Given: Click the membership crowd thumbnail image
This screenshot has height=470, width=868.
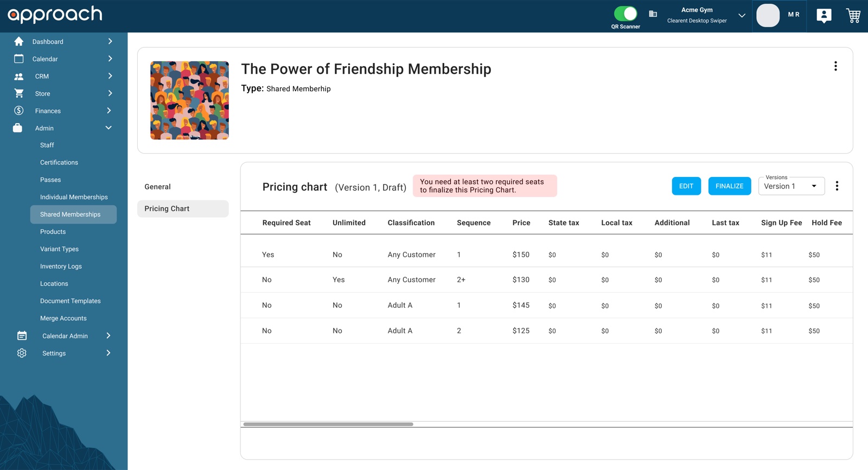Looking at the screenshot, I should pos(189,100).
